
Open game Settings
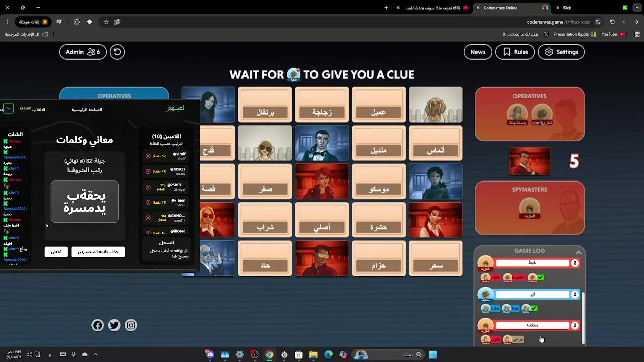click(561, 52)
